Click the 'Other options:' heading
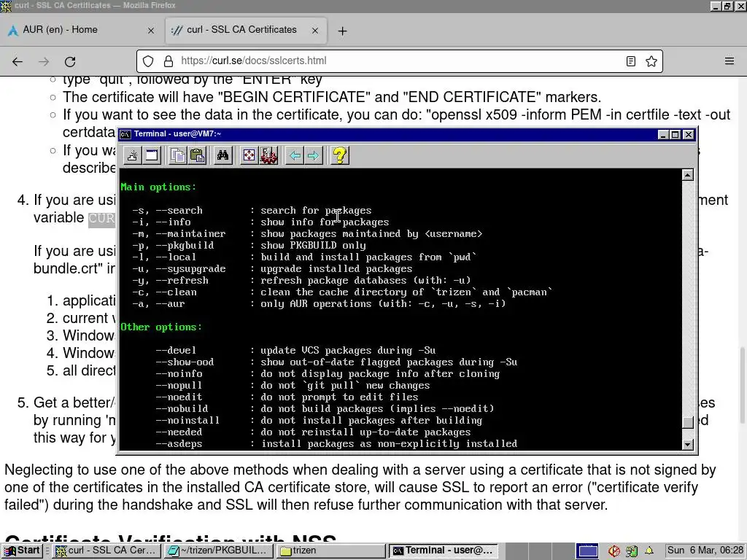 [161, 327]
